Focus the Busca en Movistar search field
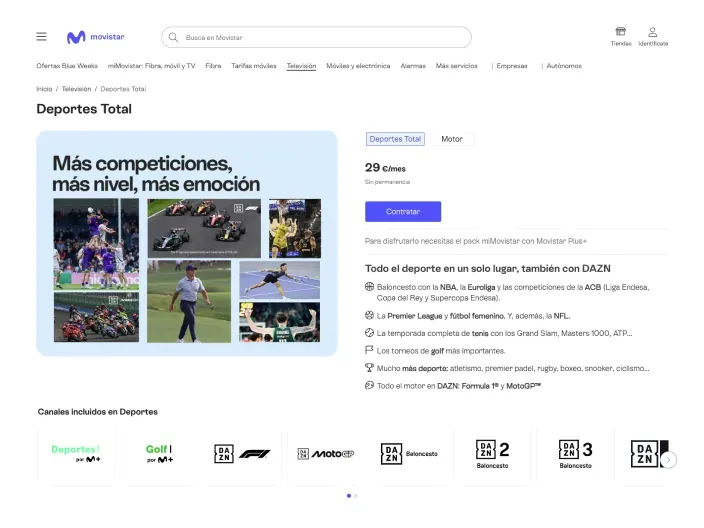Screen dimensions: 704x528 316,37
